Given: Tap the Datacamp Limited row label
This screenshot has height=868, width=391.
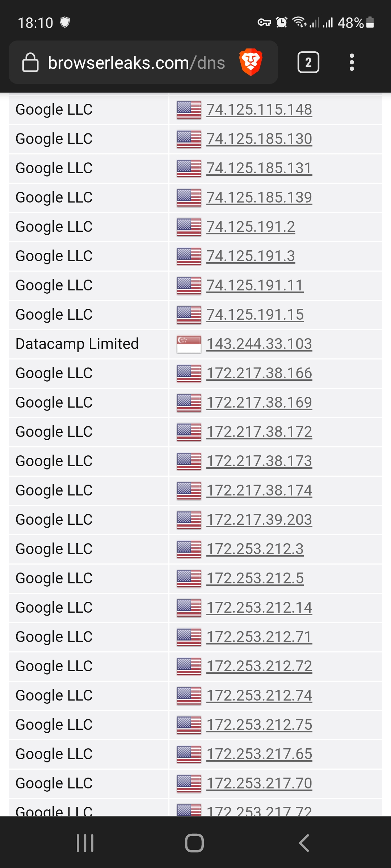Looking at the screenshot, I should pos(77,344).
